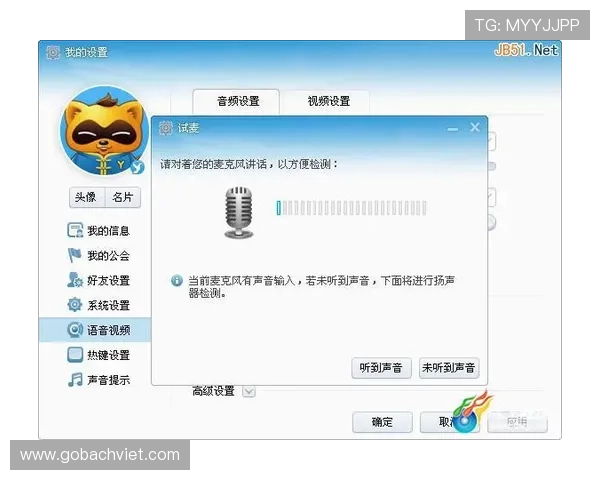The height and width of the screenshot is (480, 600).
Task: Open 热键设置 settings page
Action: coord(98,355)
